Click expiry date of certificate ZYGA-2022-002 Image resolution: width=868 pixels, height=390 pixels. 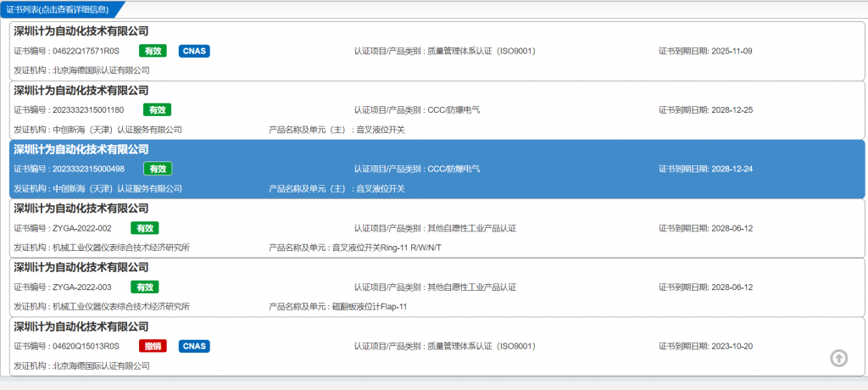pos(731,228)
